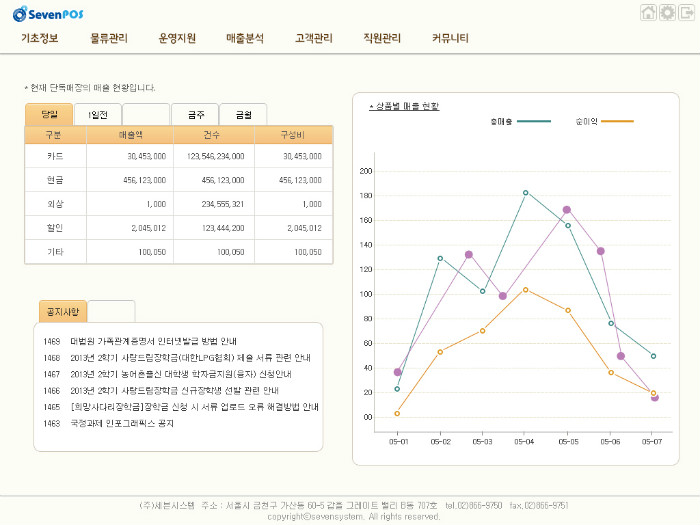Click the 05-01 x-axis label
The height and width of the screenshot is (525, 700).
(398, 442)
